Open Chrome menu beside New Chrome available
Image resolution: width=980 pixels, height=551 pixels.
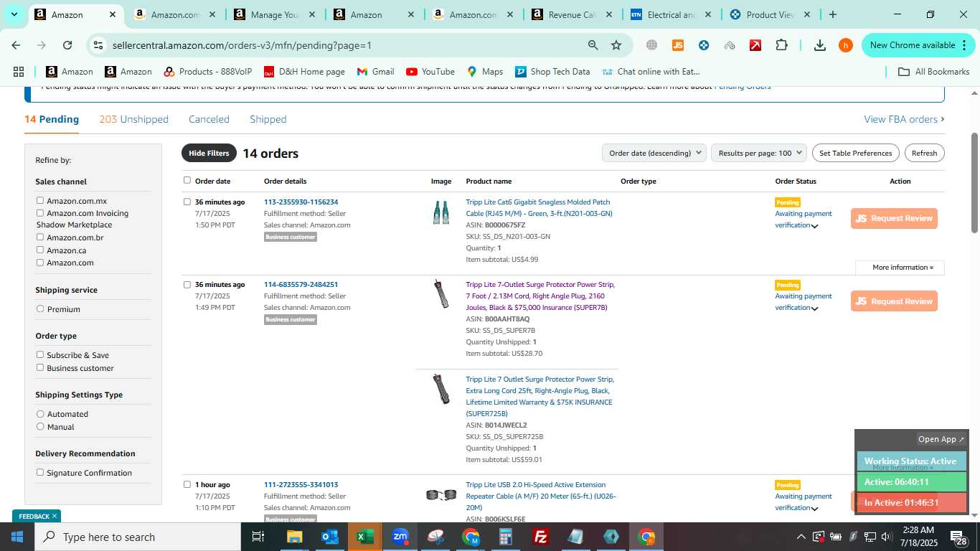tap(963, 45)
